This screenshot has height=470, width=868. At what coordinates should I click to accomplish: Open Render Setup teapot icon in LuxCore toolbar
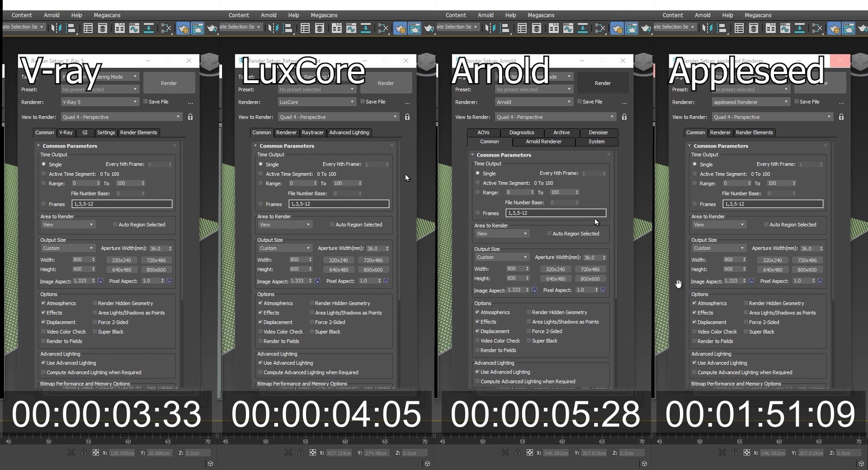coord(400,28)
